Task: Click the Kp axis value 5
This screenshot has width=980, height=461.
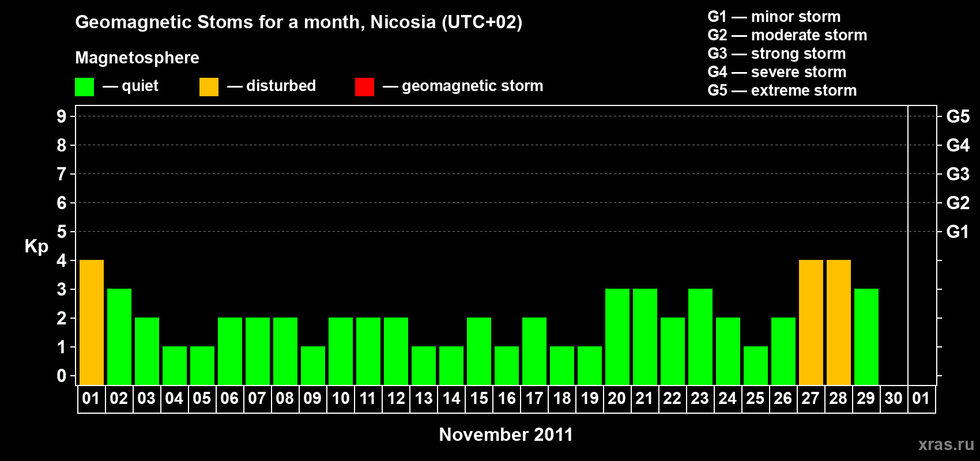Action: click(x=62, y=232)
